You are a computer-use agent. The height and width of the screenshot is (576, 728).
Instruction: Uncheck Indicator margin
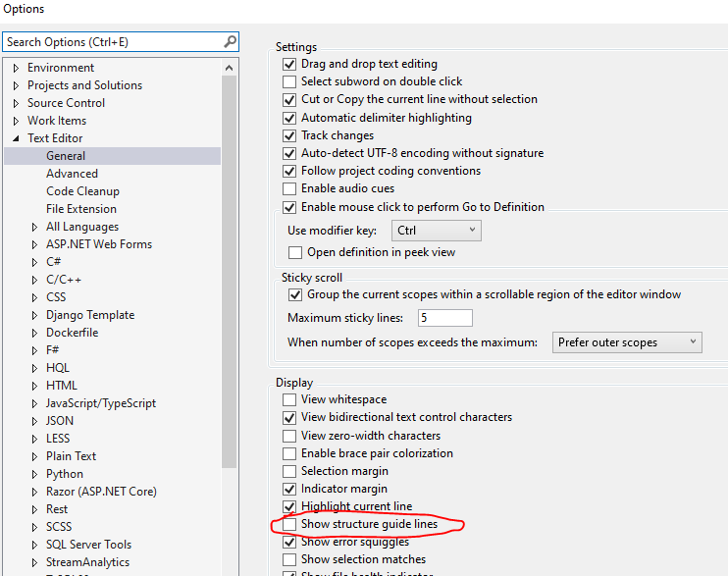(x=289, y=489)
